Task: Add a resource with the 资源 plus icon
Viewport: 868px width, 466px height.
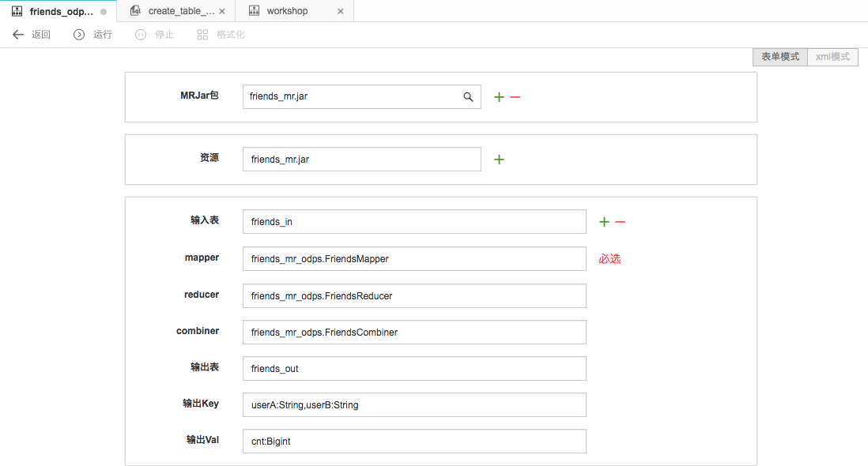Action: [499, 160]
